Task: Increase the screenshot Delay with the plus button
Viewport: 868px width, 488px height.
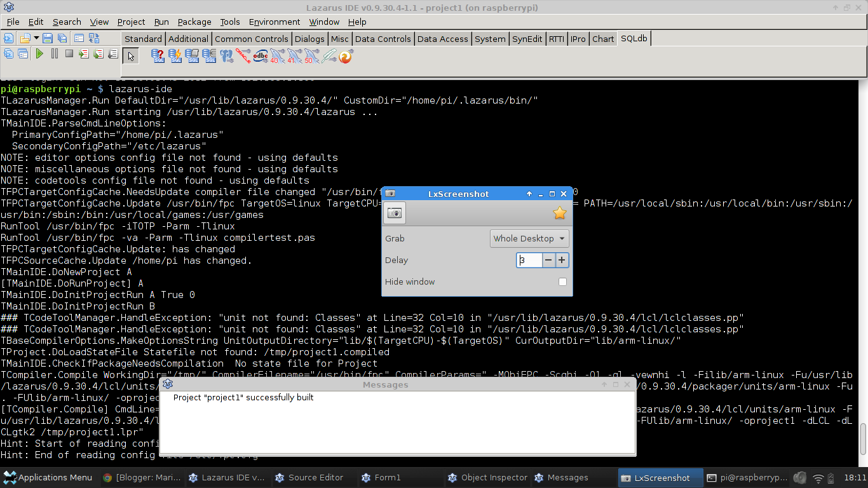Action: 562,260
